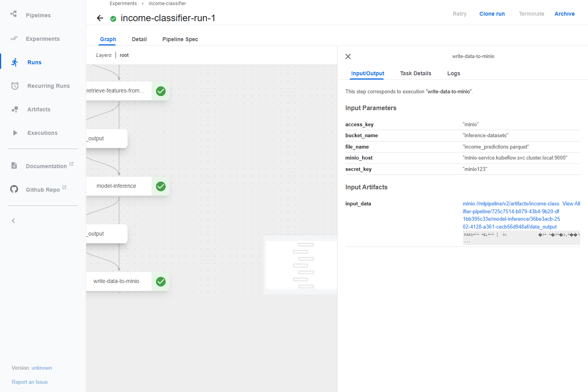This screenshot has height=392, width=588.
Task: Click the Artifacts bubble icon
Action: [x=15, y=109]
